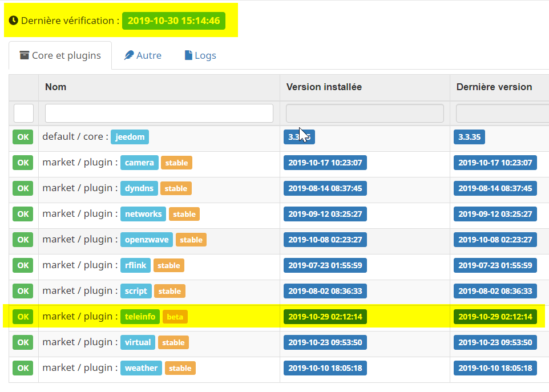The height and width of the screenshot is (392, 549).
Task: Click the feather icon next to Autre
Action: (x=129, y=55)
